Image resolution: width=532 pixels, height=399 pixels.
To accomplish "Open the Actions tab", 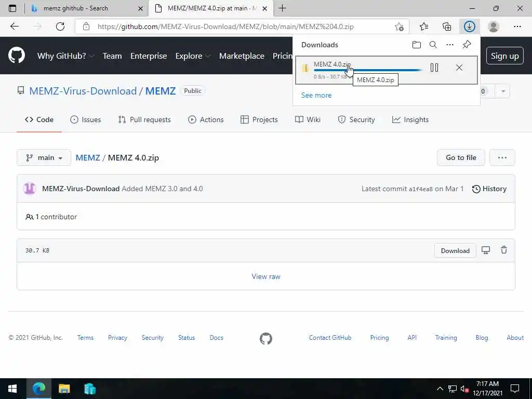I will [x=206, y=119].
